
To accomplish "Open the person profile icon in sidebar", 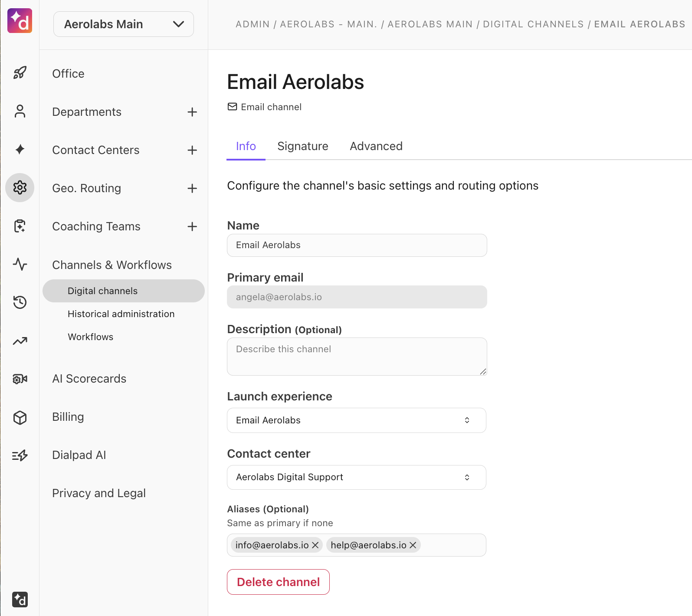I will pyautogui.click(x=20, y=111).
